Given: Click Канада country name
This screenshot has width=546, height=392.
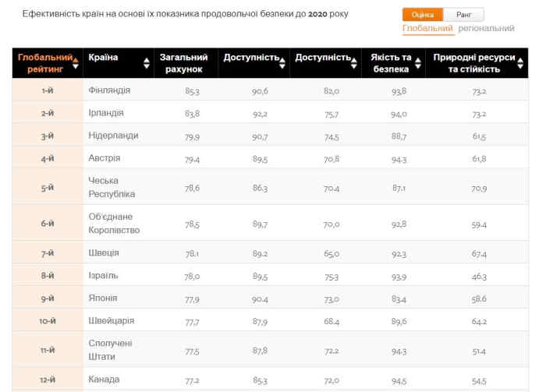Looking at the screenshot, I should 104,380.
